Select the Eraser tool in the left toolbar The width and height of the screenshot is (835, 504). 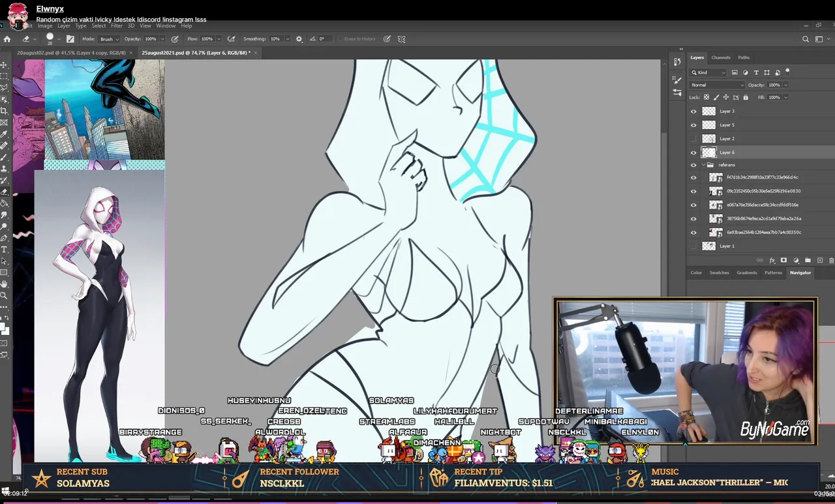(4, 192)
